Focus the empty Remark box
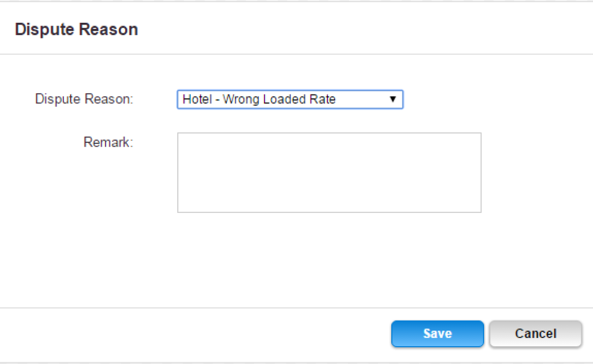 [329, 172]
